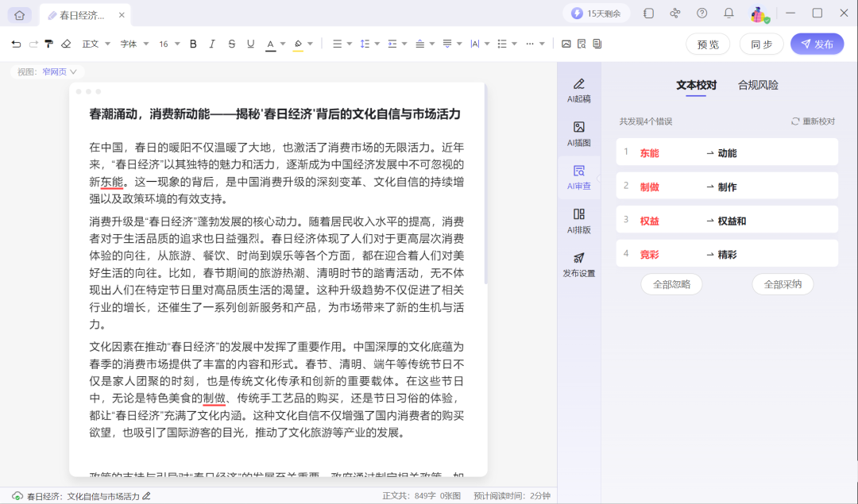Click the 15天剩余 trial badge
Screen dimensions: 858x504
[x=596, y=13]
